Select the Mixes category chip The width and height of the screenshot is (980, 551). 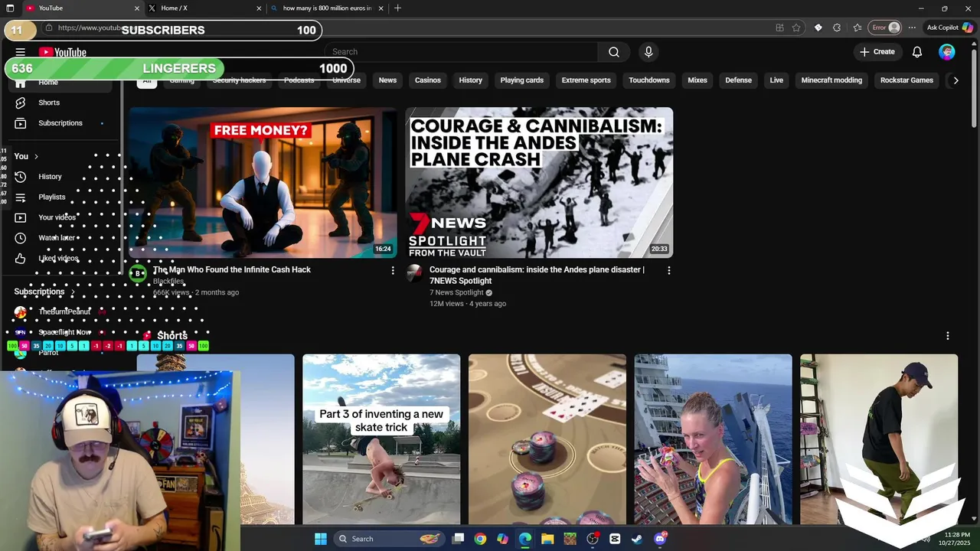697,80
